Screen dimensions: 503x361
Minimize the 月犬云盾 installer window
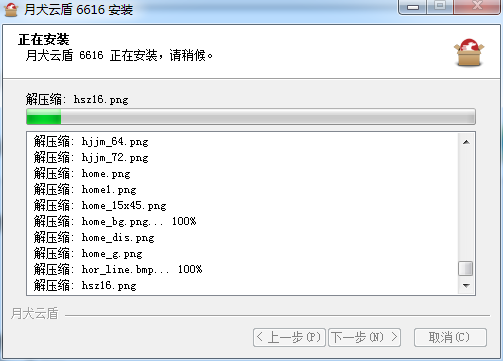tap(413, 7)
